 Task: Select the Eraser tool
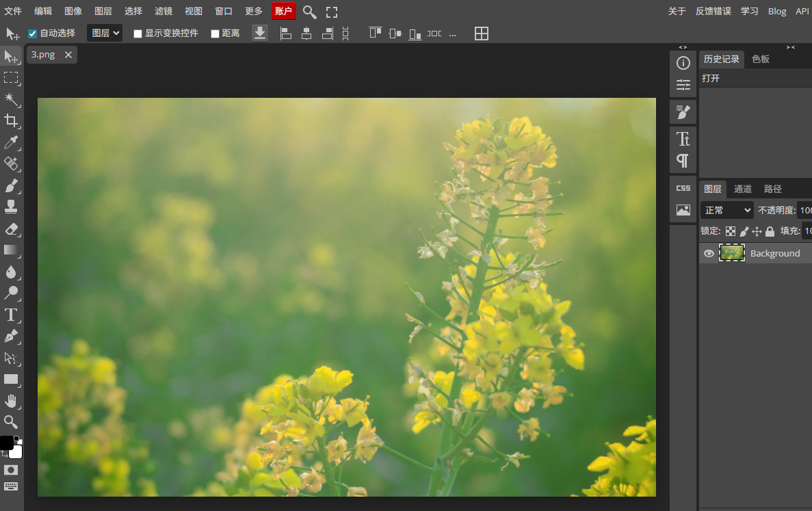coord(11,228)
